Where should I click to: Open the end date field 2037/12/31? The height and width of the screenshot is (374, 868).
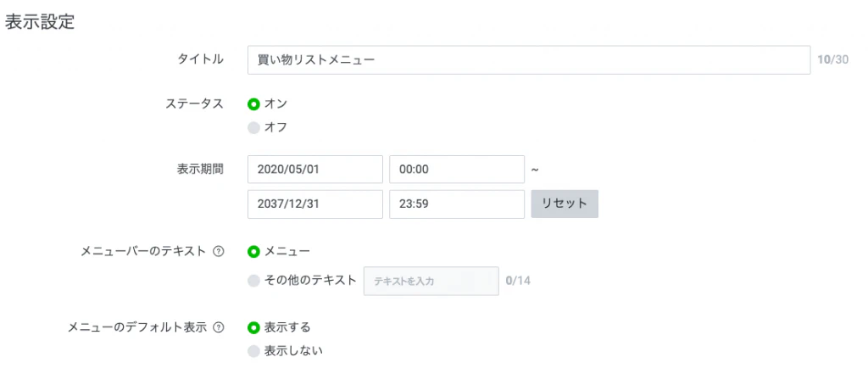tap(315, 204)
